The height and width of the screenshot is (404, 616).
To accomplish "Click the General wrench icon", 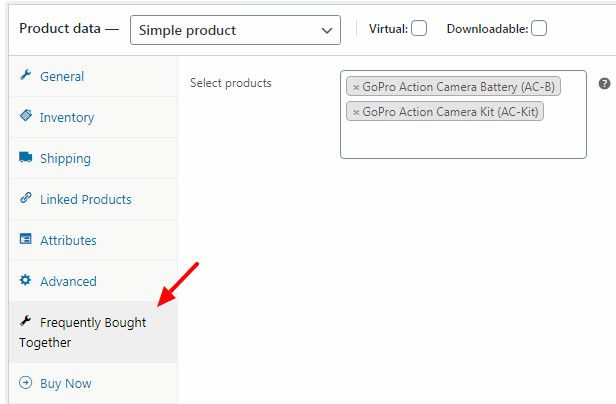I will [26, 76].
